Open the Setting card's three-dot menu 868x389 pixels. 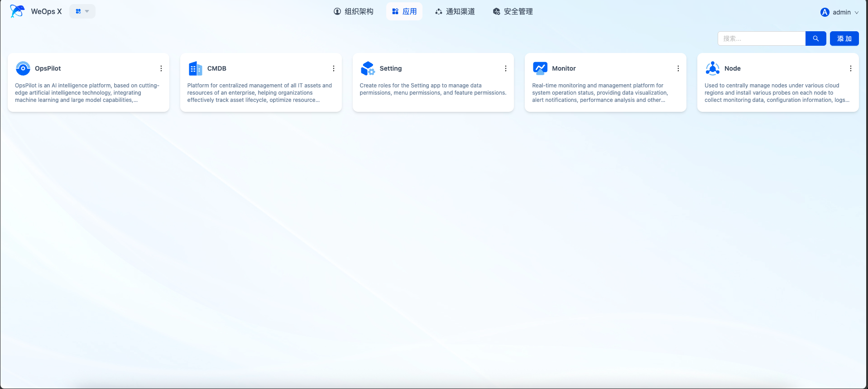(506, 68)
